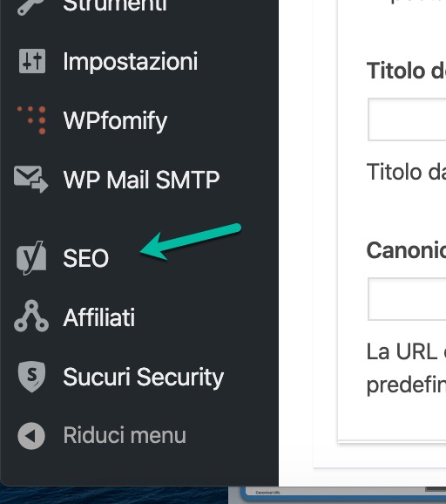Select the Affiliati menu label

(x=99, y=317)
